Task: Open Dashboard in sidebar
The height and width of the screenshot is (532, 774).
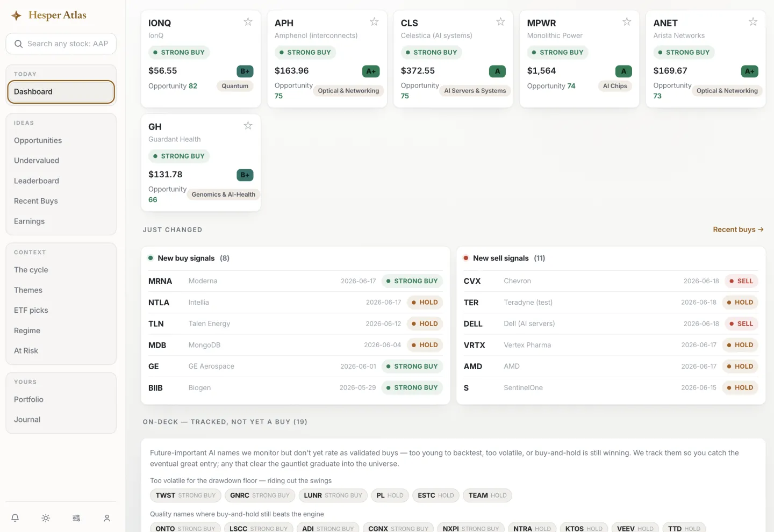Action: click(61, 92)
